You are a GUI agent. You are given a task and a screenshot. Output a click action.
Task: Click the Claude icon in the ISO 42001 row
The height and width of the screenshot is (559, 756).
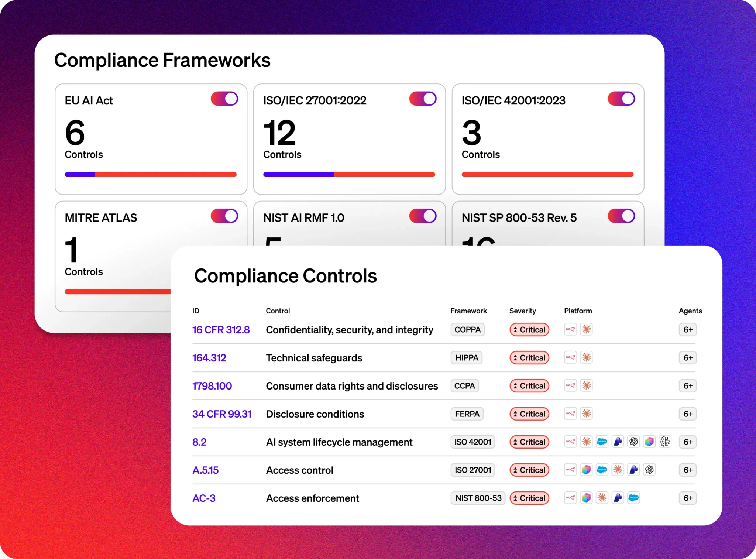[586, 442]
